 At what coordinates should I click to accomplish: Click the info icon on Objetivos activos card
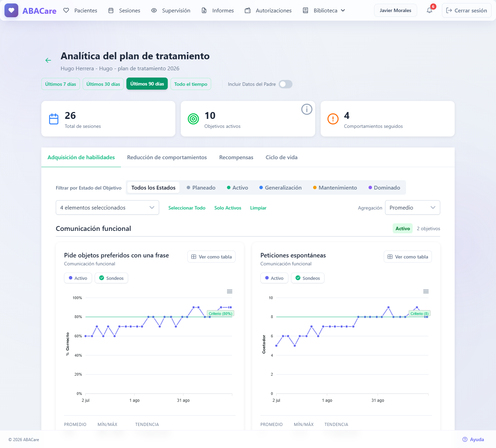point(307,109)
